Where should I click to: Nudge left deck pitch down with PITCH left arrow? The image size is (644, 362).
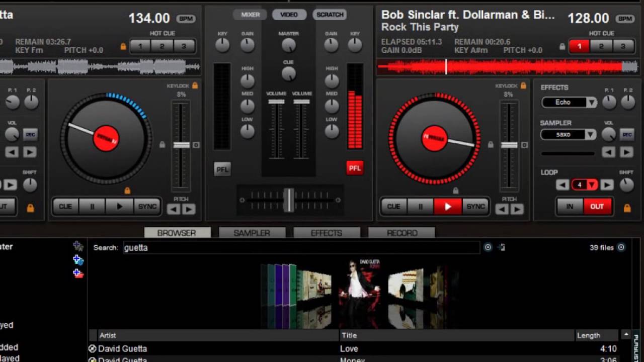coord(174,209)
